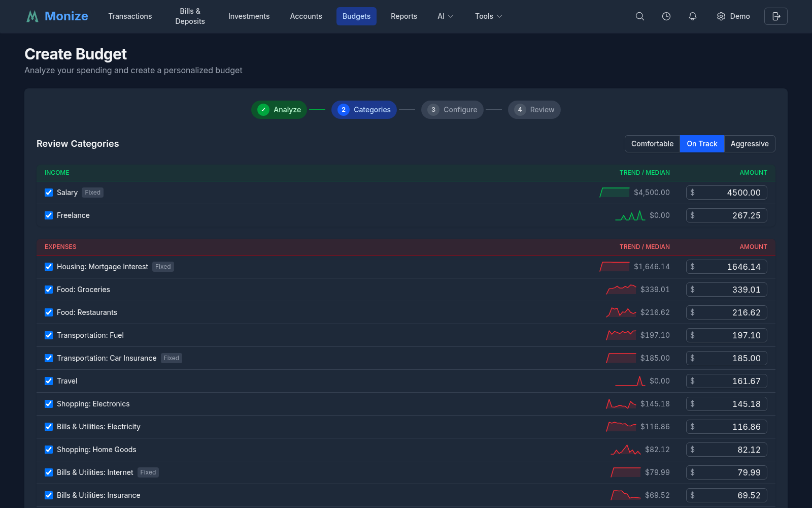Viewport: 812px width, 508px height.
Task: Uncheck the Salary checkbox
Action: (49, 193)
